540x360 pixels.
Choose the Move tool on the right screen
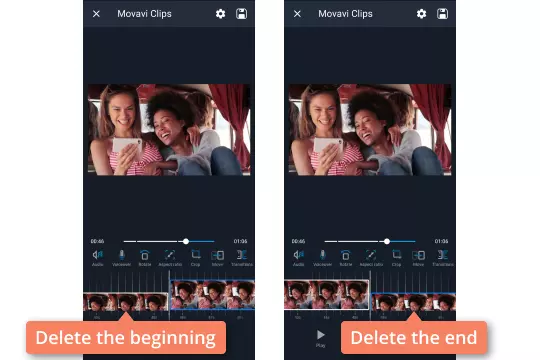pyautogui.click(x=418, y=257)
